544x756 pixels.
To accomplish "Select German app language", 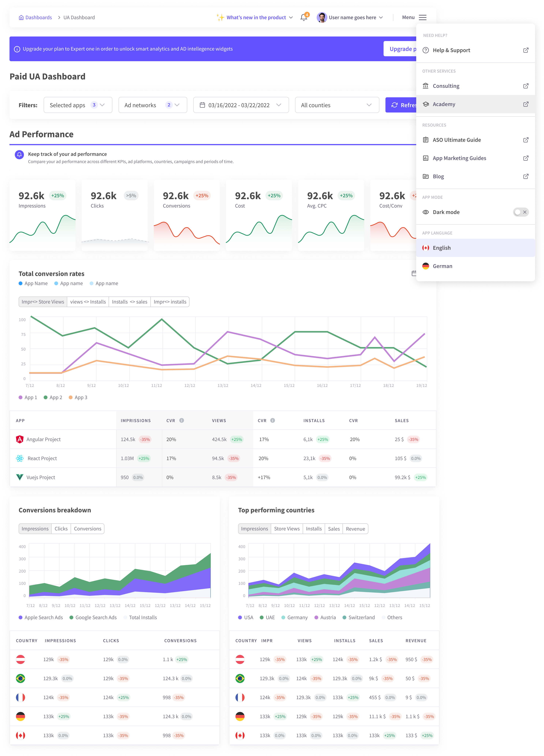I will (x=442, y=266).
